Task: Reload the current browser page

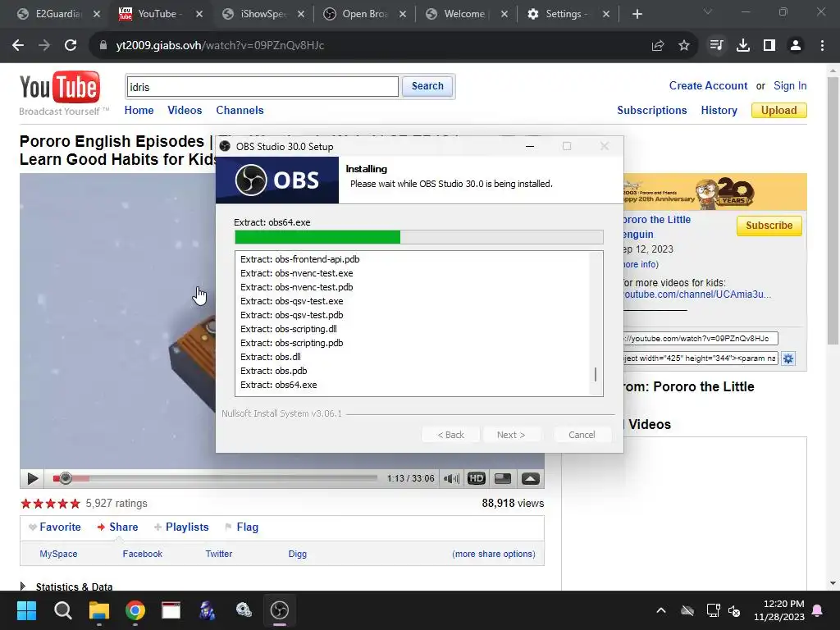Action: 71,46
